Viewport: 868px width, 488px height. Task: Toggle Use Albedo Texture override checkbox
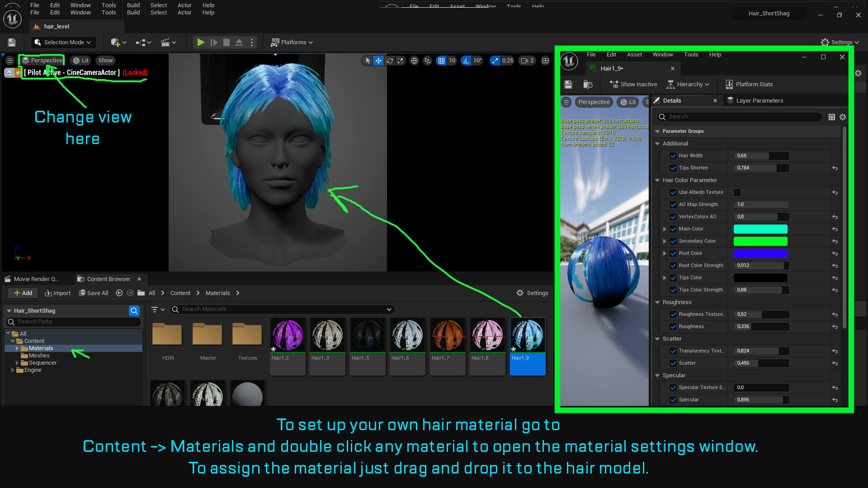click(x=673, y=192)
